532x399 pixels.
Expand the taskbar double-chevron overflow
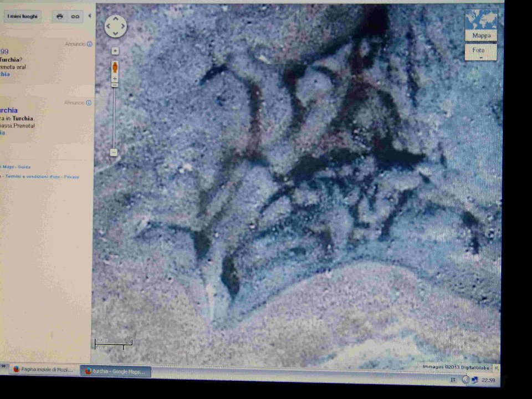(4, 366)
